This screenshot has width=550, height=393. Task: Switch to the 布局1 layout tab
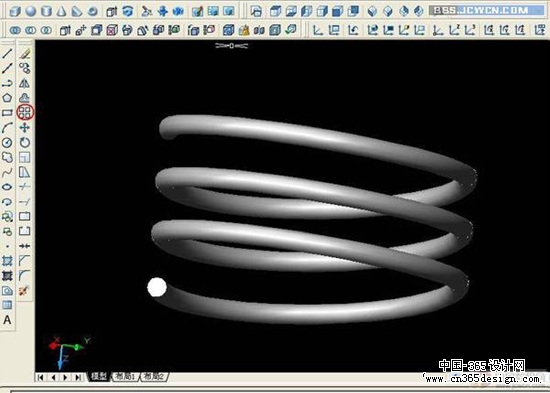coord(125,377)
